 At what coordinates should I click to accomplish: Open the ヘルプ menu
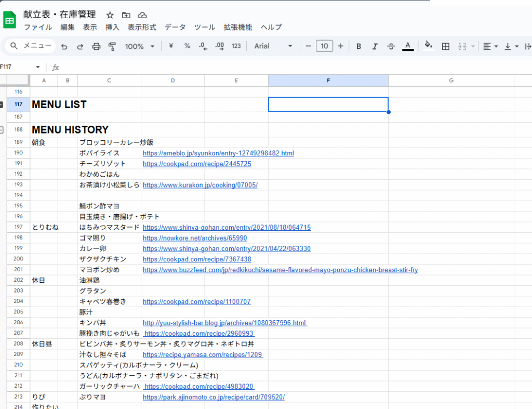point(271,27)
